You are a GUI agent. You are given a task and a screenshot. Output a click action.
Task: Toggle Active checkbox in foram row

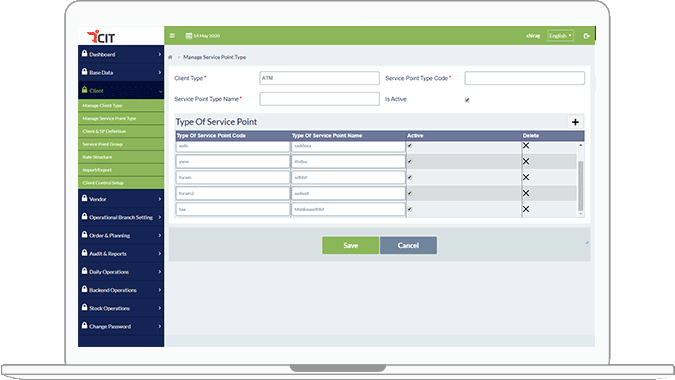tap(410, 177)
